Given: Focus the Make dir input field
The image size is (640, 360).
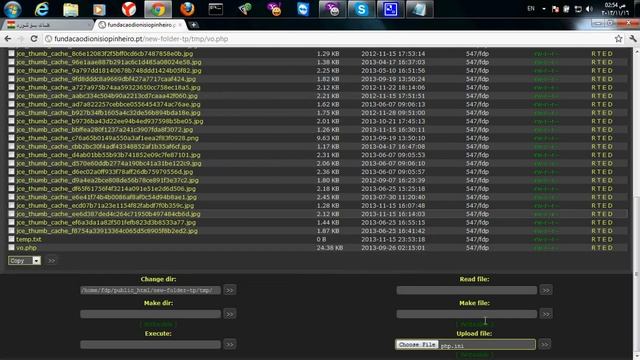Looking at the screenshot, I should (151, 314).
